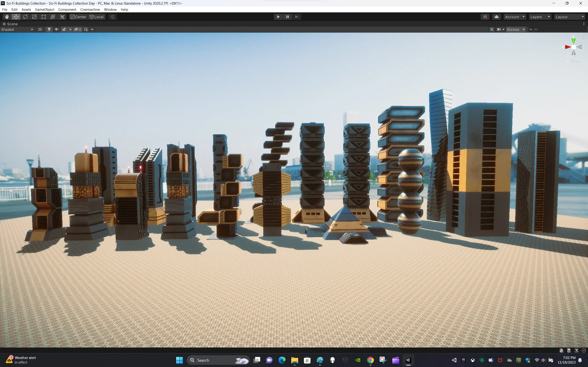Select the Hand tool in the toolbar
Screen dimensions: 588x367
point(7,17)
